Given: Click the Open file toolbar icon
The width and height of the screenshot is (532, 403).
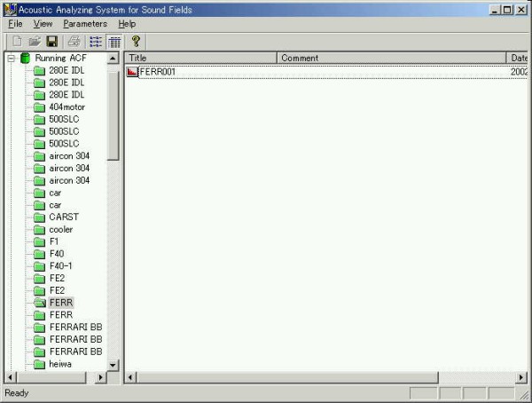Looking at the screenshot, I should (x=35, y=42).
